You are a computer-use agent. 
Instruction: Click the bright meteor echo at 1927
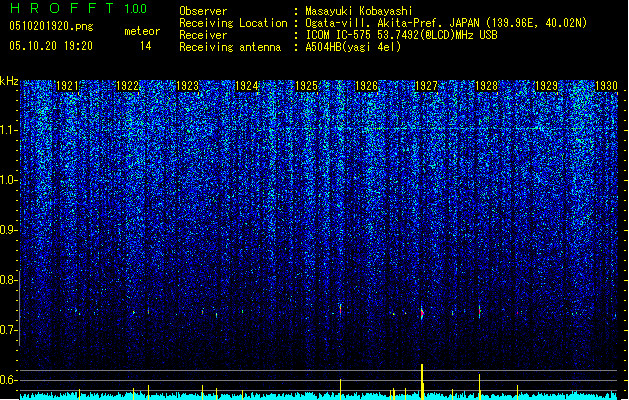pyautogui.click(x=422, y=313)
